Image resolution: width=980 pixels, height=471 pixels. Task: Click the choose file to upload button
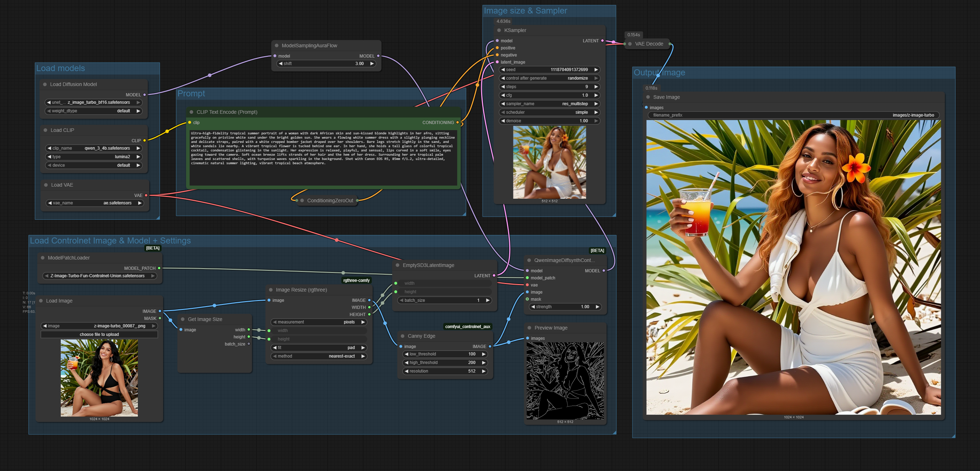pos(99,334)
